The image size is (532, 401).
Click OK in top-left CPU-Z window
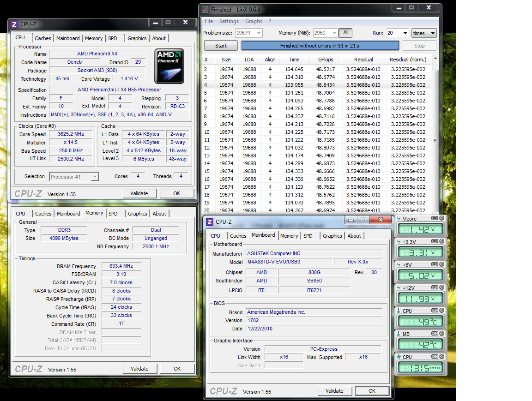[177, 193]
